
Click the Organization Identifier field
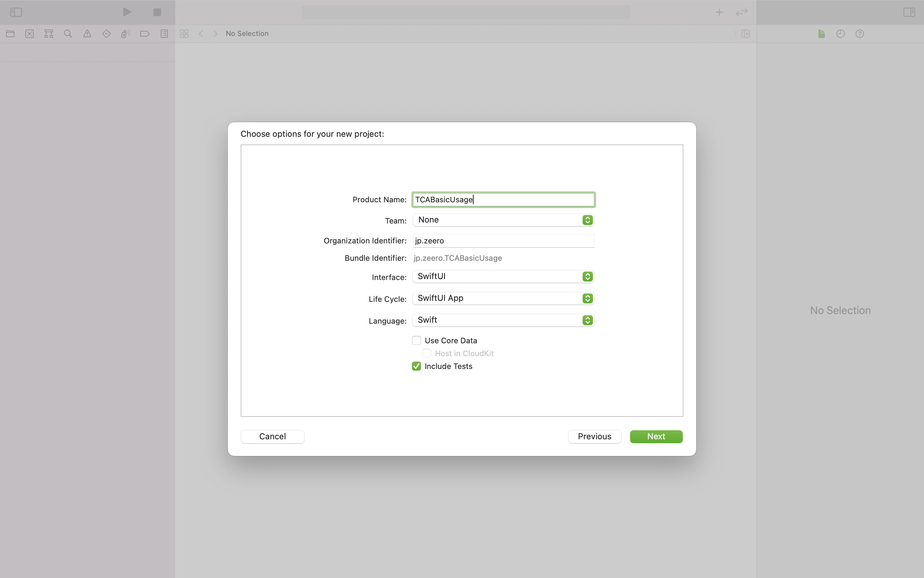503,241
